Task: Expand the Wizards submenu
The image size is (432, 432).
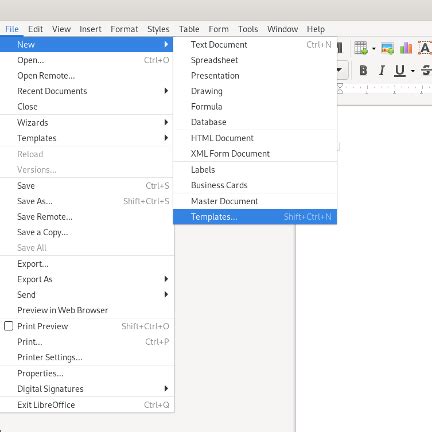Action: click(x=86, y=122)
